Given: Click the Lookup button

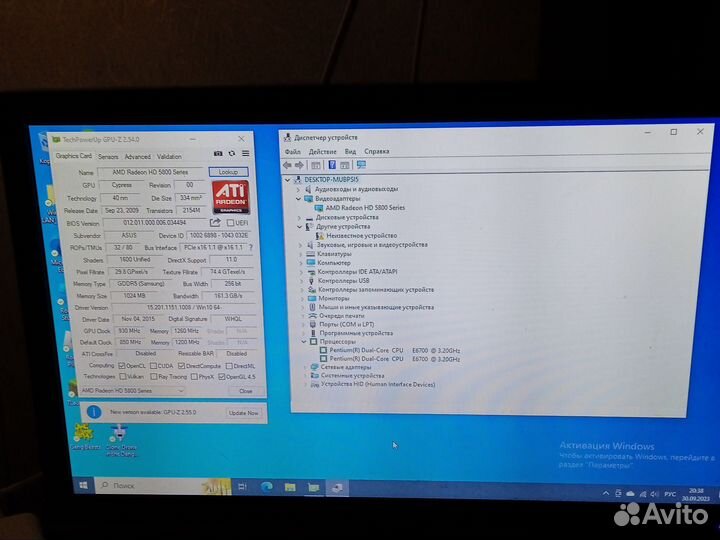Looking at the screenshot, I should pos(228,172).
